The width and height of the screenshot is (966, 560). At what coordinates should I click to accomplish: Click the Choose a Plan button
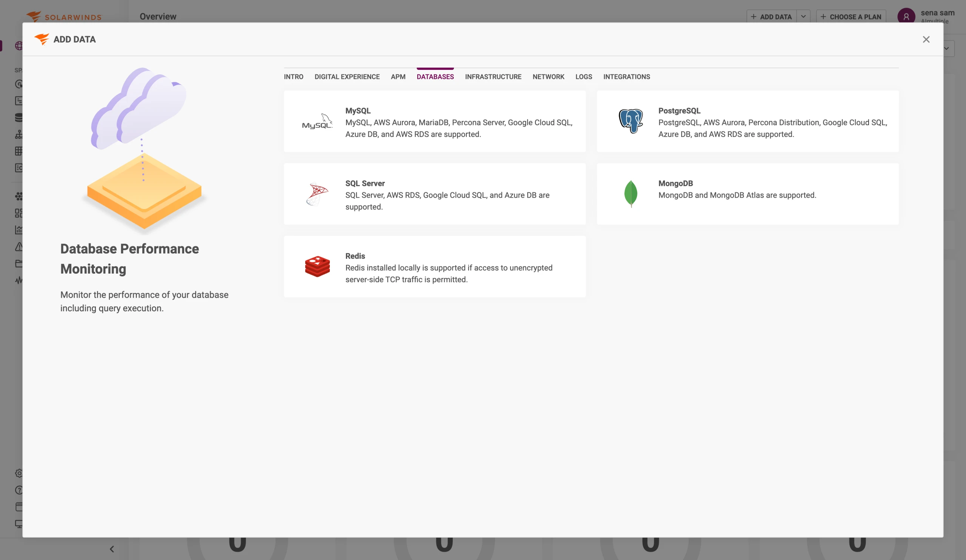(851, 17)
